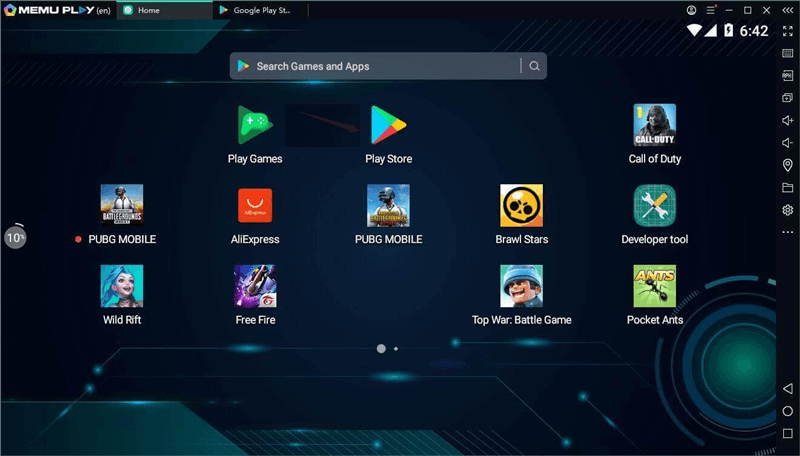The height and width of the screenshot is (456, 800).
Task: Open the Call of Duty game
Action: coord(654,126)
